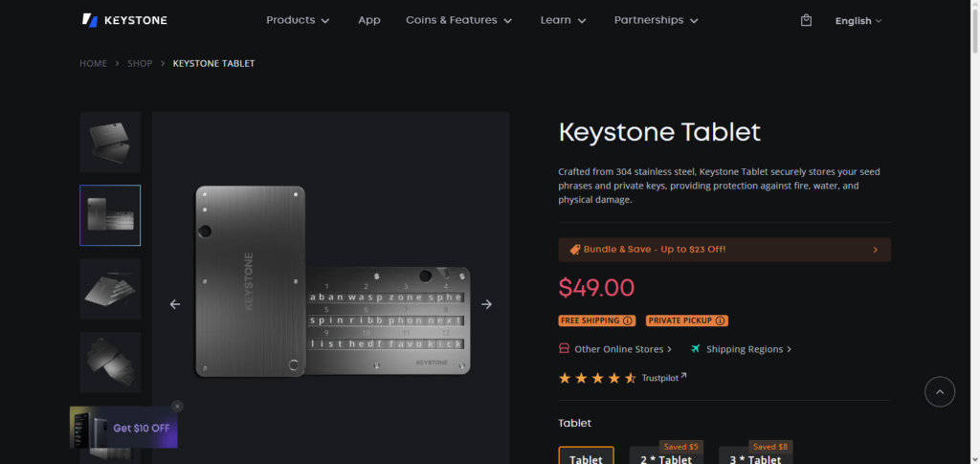Expand the Coins & Features menu
This screenshot has height=464, width=980.
point(458,20)
